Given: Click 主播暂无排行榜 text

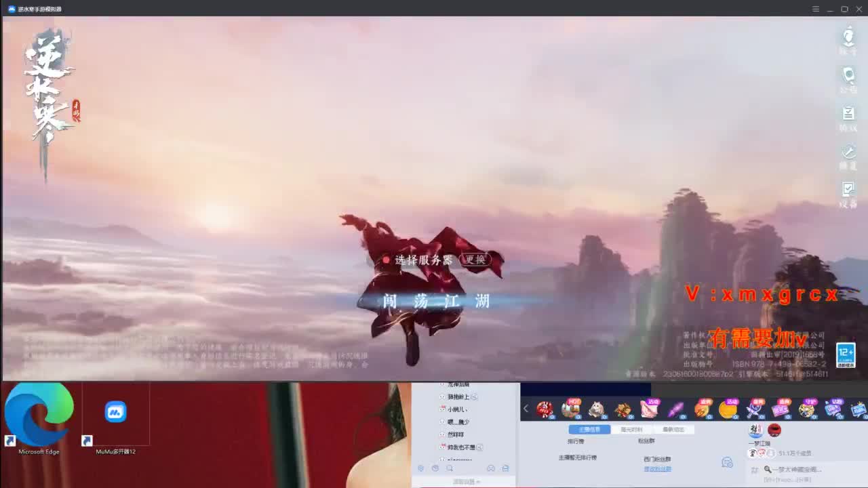Looking at the screenshot, I should pyautogui.click(x=577, y=457).
